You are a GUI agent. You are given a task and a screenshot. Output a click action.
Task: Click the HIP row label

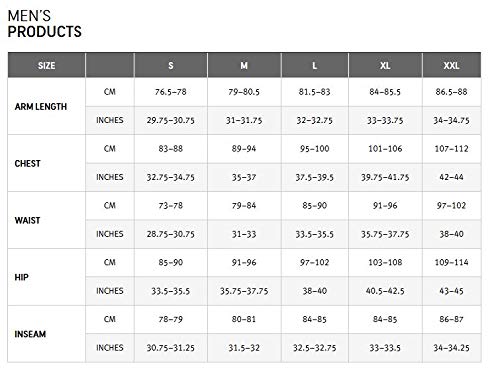pyautogui.click(x=21, y=277)
